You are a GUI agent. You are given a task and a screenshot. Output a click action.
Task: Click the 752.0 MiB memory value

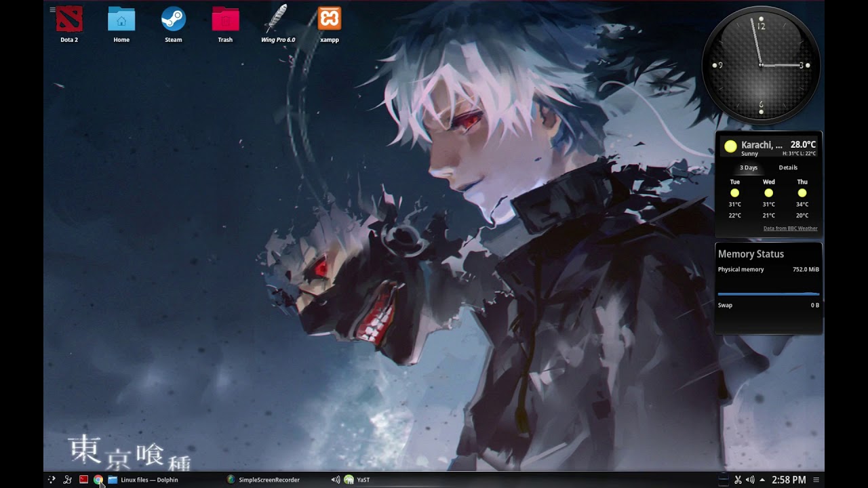click(806, 270)
